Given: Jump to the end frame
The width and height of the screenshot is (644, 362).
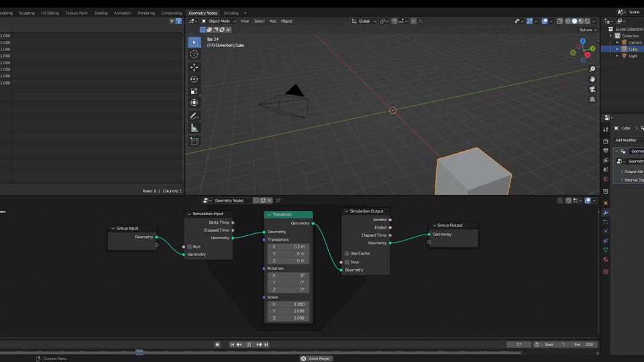Looking at the screenshot, I should point(266,345).
